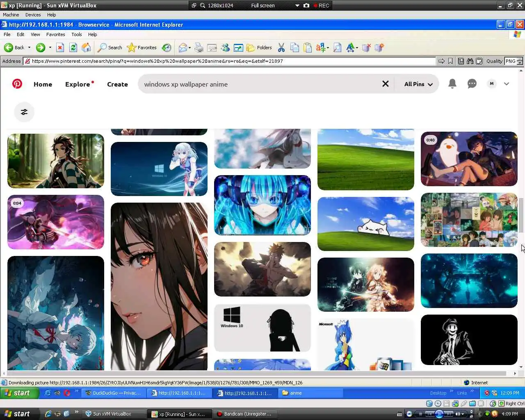Click the Cut scissors icon
The height and width of the screenshot is (420, 525).
point(281,48)
